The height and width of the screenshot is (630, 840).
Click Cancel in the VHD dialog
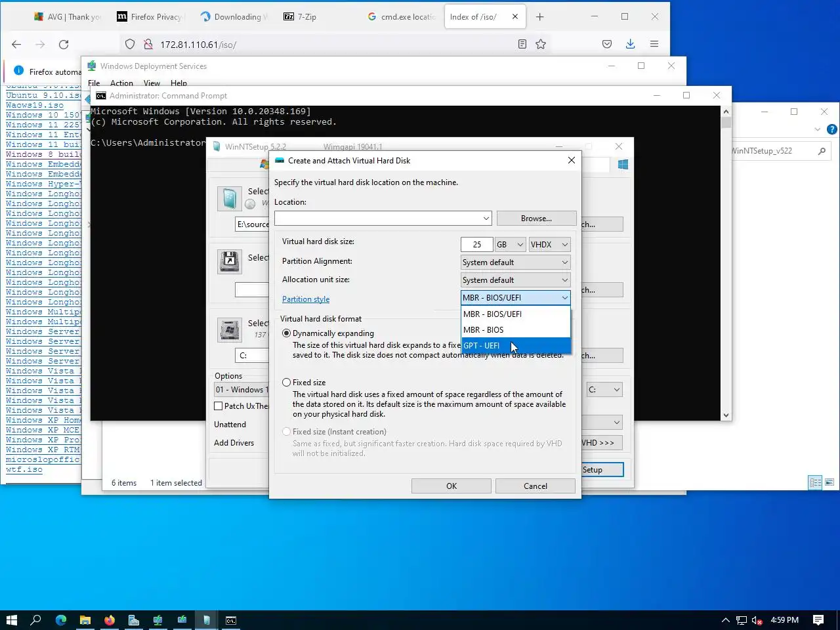point(535,486)
